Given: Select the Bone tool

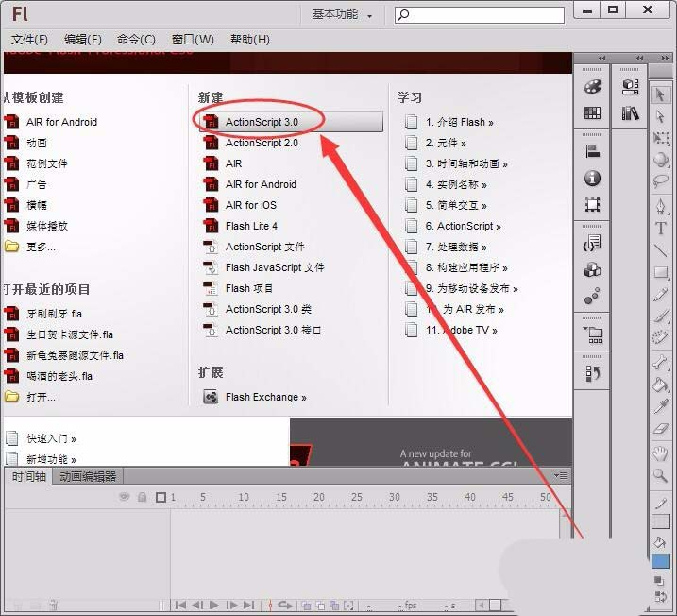Looking at the screenshot, I should [660, 362].
